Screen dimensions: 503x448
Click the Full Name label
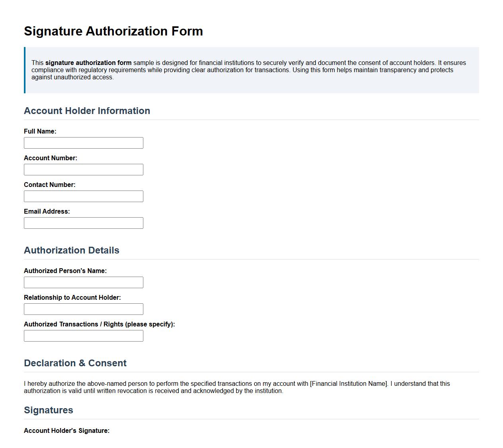(40, 131)
